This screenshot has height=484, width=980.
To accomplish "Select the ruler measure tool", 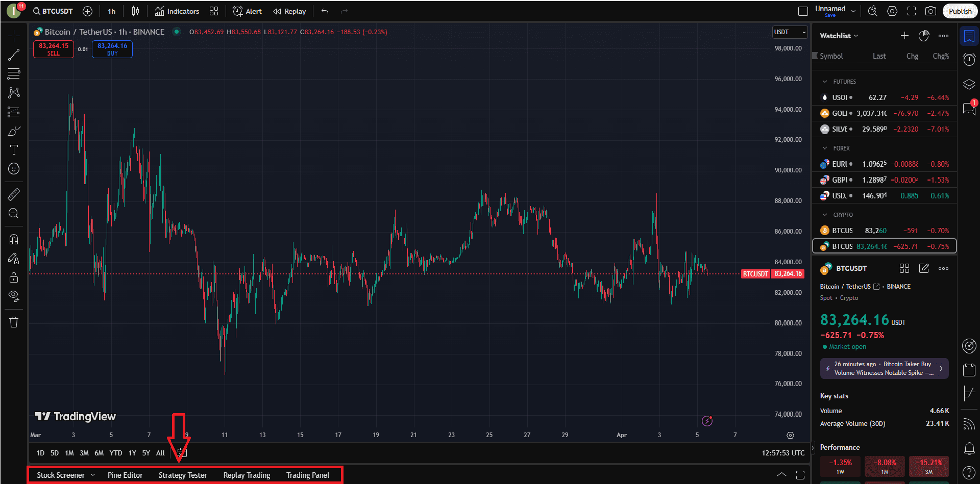I will click(14, 194).
